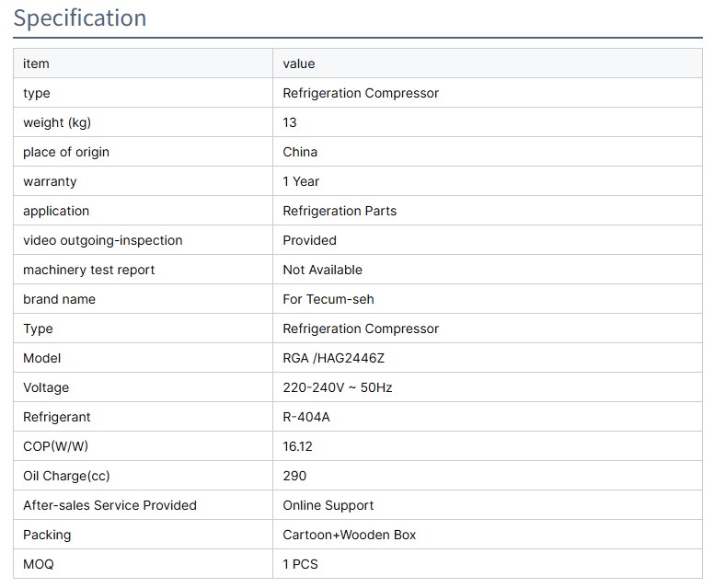
Task: Click the model value 'RGA /HAG2446Z'
Action: click(x=333, y=358)
